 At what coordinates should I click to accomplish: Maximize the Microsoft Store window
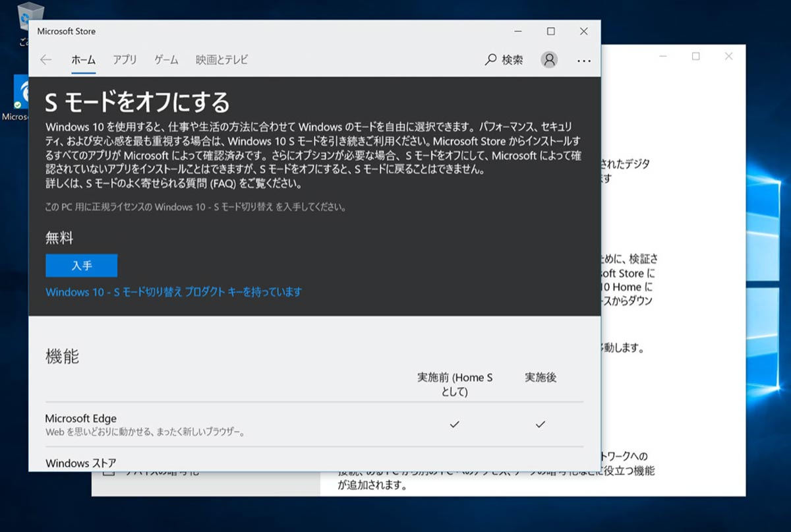pyautogui.click(x=551, y=31)
